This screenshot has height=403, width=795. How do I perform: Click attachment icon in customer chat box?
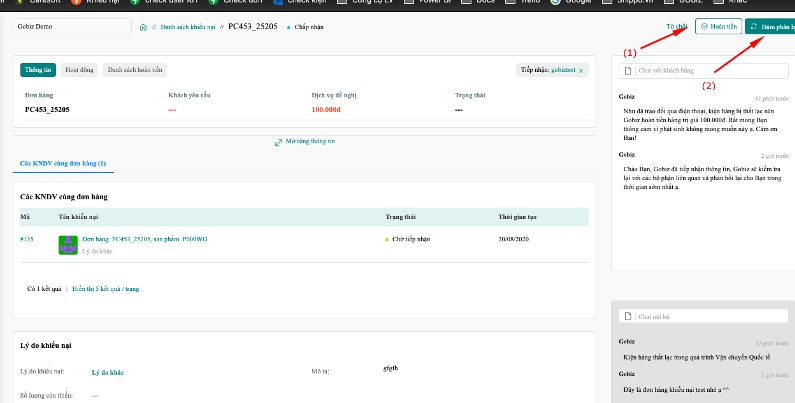(x=627, y=71)
